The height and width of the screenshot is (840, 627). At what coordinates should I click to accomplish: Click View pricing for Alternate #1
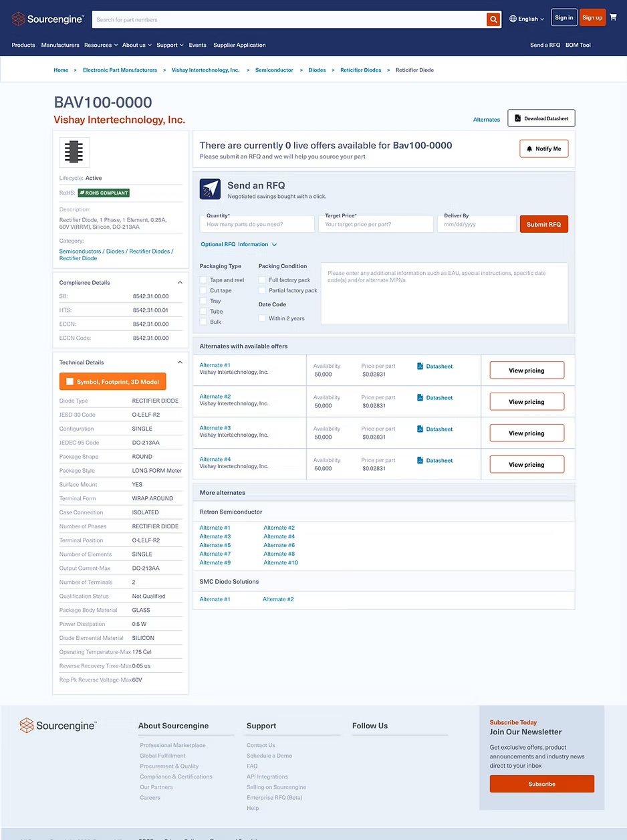pyautogui.click(x=527, y=371)
